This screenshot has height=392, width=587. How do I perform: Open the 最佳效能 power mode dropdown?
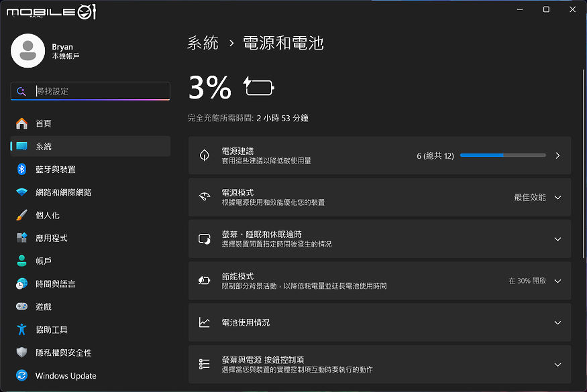(537, 197)
